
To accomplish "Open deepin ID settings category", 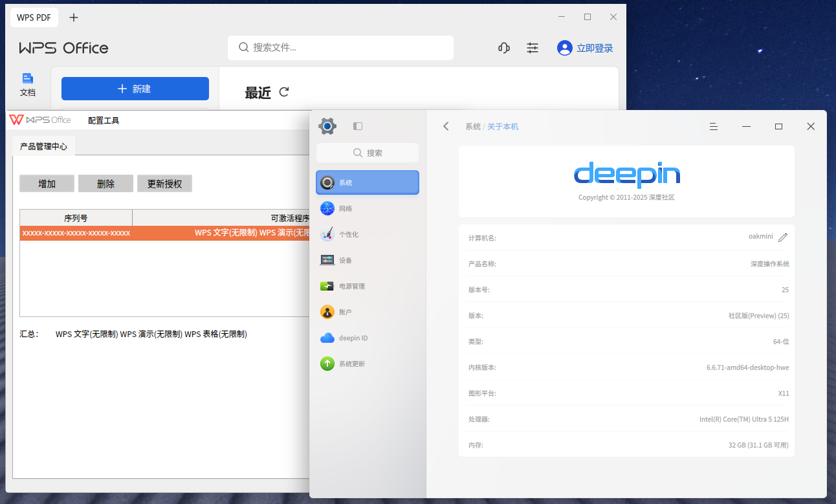I will 368,338.
